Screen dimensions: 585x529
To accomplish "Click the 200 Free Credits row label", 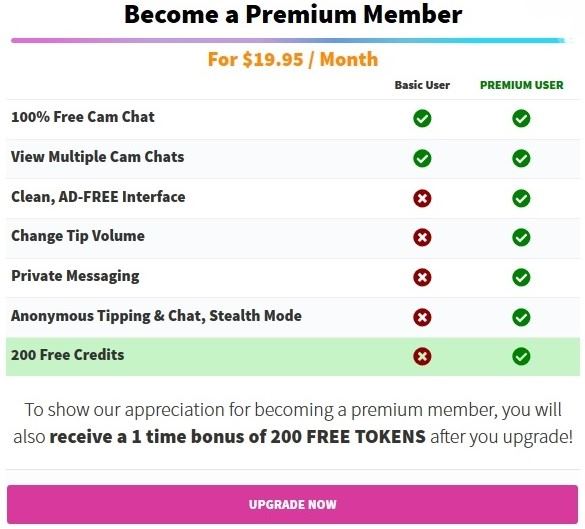I will [68, 355].
